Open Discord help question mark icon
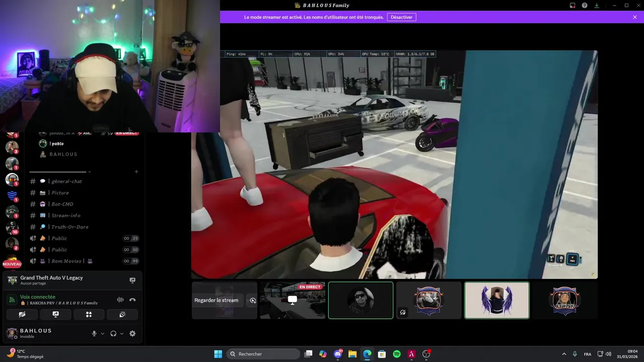The image size is (644, 362). coord(585,6)
